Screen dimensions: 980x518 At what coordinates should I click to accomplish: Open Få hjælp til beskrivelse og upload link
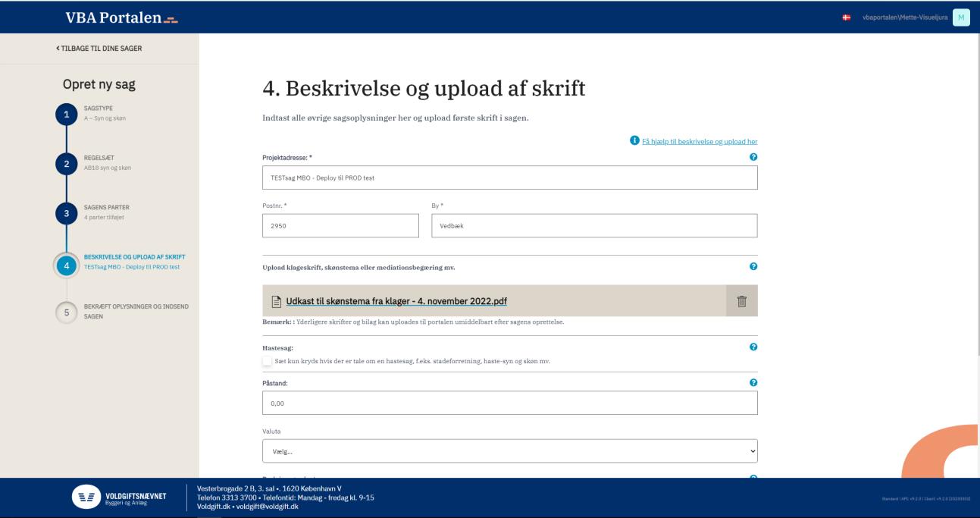tap(700, 142)
